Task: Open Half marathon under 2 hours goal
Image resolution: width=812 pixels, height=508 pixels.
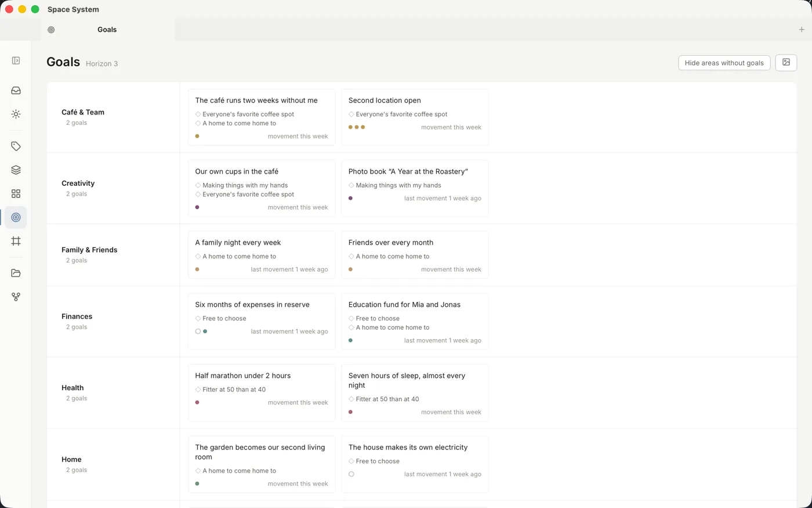Action: coord(262,392)
